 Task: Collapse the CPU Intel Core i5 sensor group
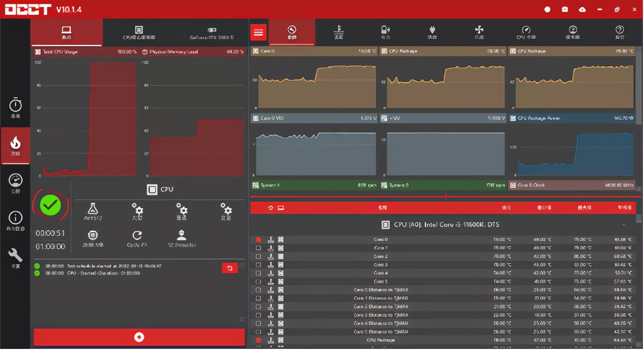click(x=623, y=225)
